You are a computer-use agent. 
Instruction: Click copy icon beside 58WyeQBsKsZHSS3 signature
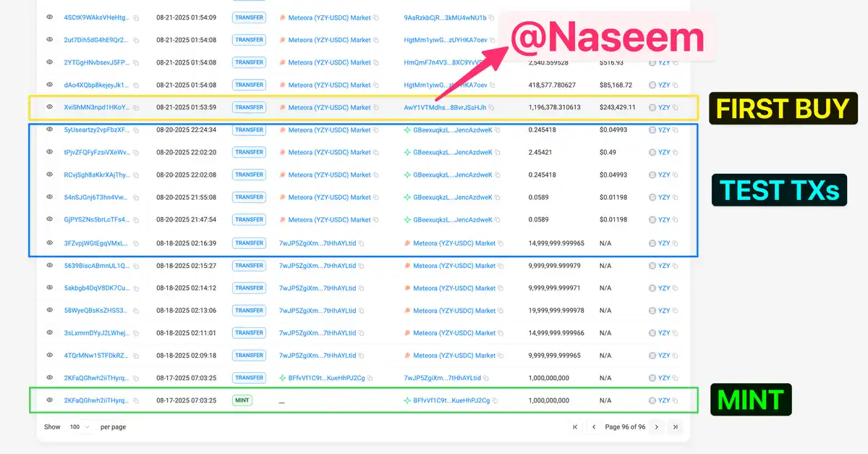136,311
